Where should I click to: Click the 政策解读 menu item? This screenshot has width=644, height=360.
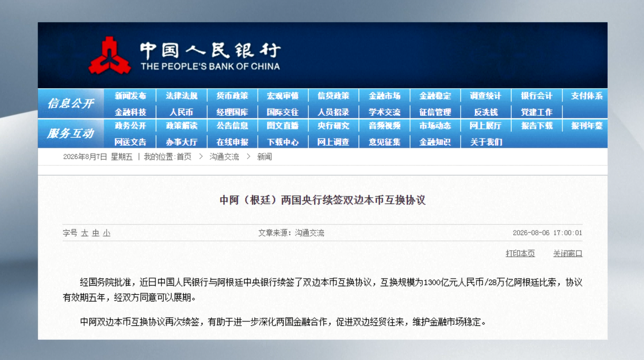[x=181, y=126]
